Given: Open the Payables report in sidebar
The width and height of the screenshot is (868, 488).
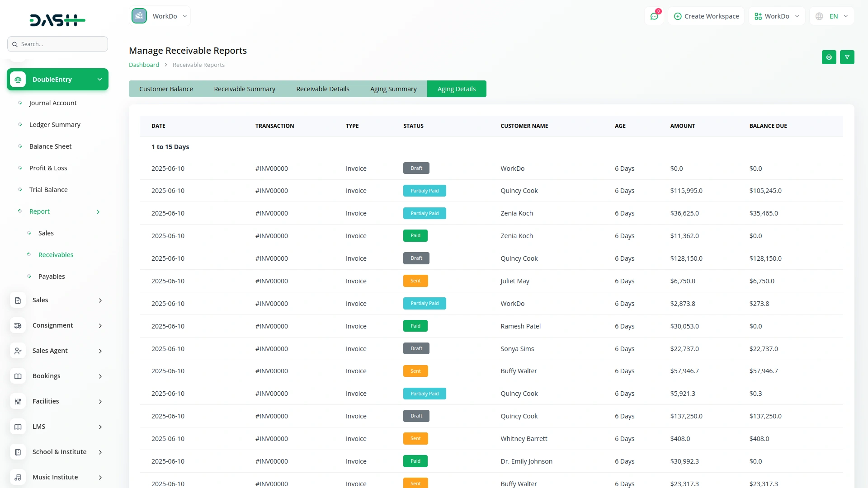Looking at the screenshot, I should tap(52, 277).
